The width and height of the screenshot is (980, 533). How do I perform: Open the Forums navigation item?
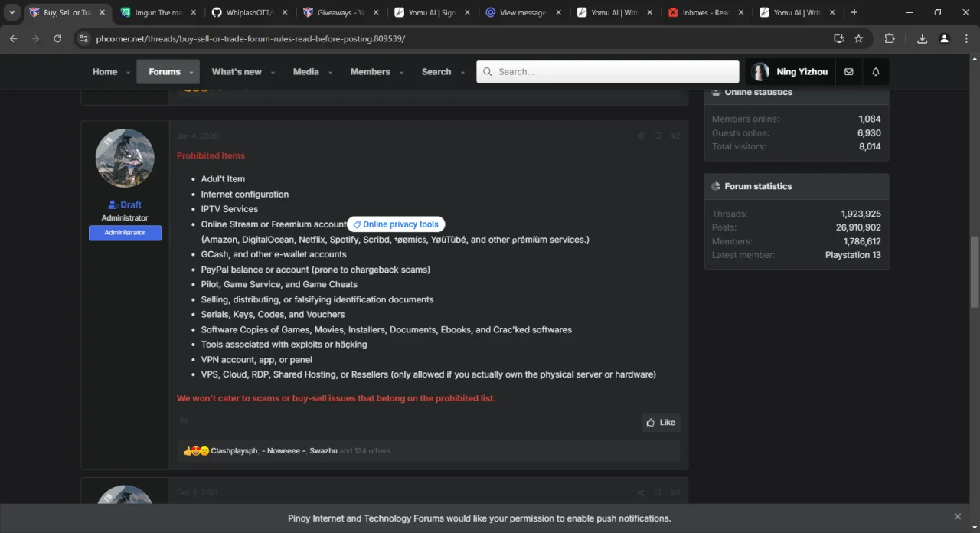tap(165, 72)
